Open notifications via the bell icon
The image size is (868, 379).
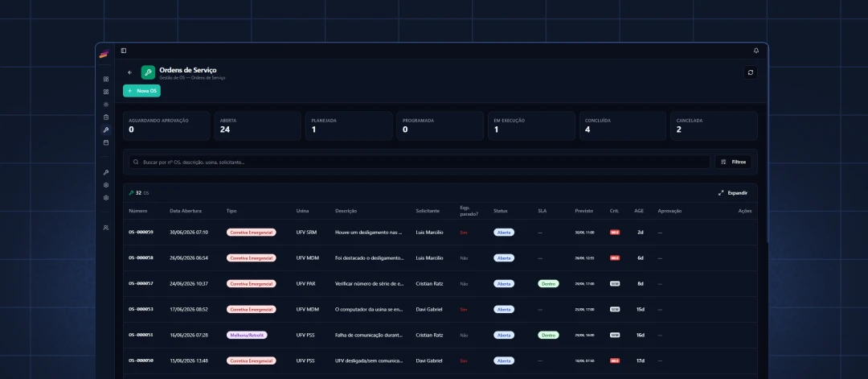click(x=756, y=51)
